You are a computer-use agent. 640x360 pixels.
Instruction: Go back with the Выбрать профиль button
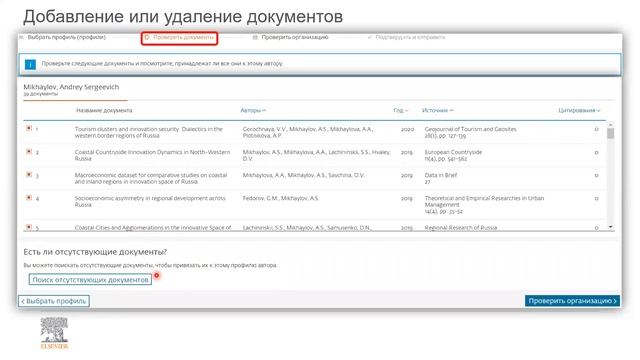(x=54, y=301)
